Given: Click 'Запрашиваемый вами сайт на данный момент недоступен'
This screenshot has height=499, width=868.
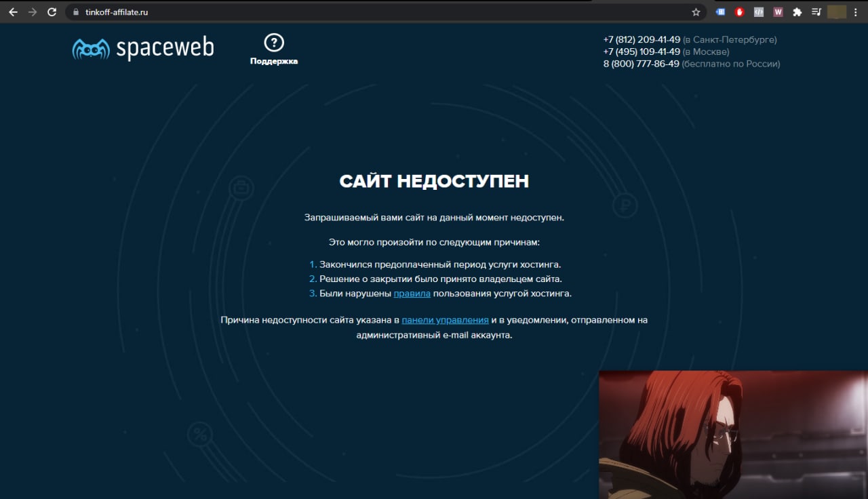Looking at the screenshot, I should (434, 218).
